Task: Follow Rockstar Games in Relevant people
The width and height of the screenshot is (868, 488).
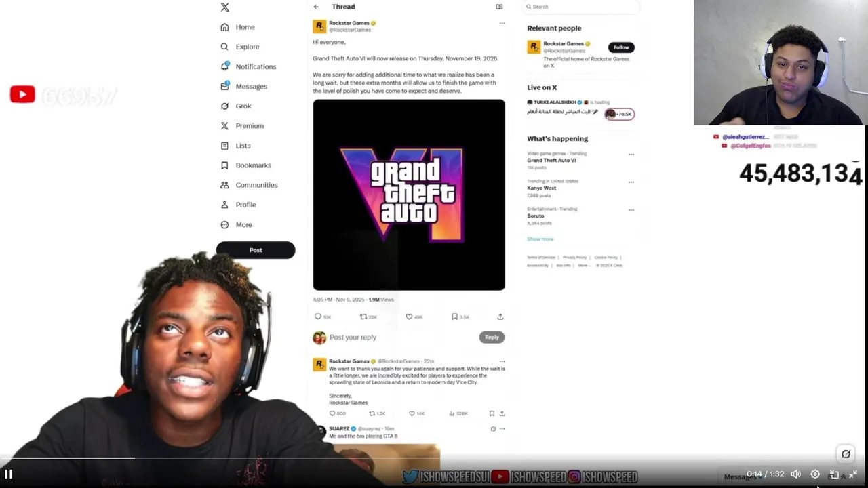Action: coord(621,47)
